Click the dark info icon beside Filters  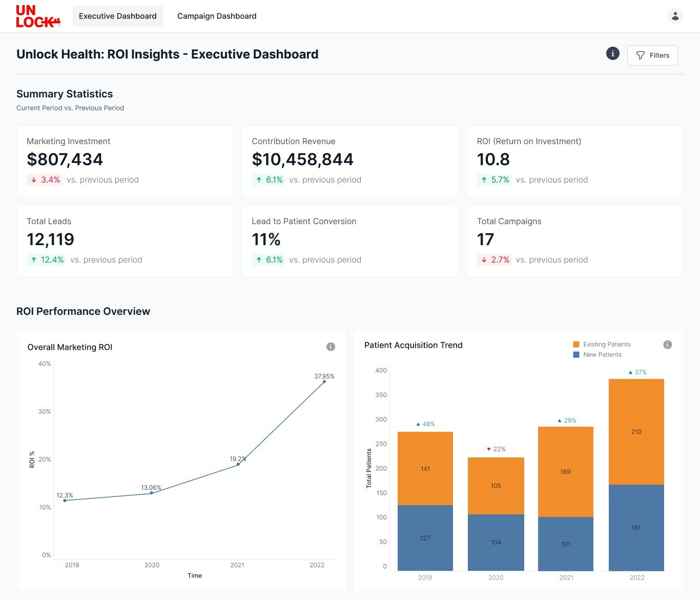(x=612, y=53)
